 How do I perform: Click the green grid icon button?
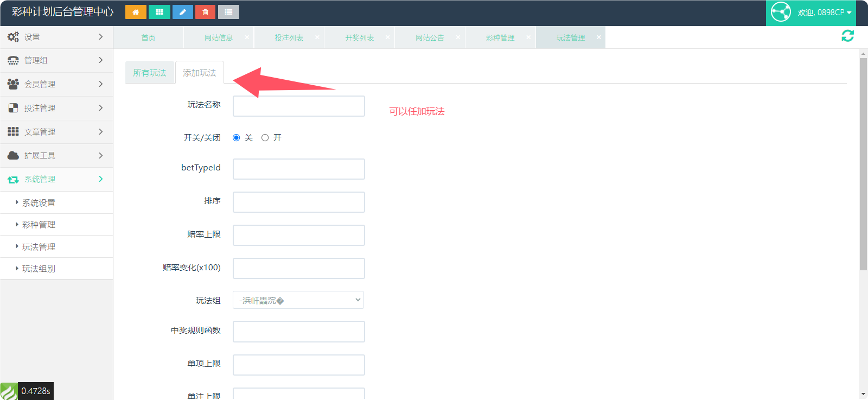(x=159, y=12)
